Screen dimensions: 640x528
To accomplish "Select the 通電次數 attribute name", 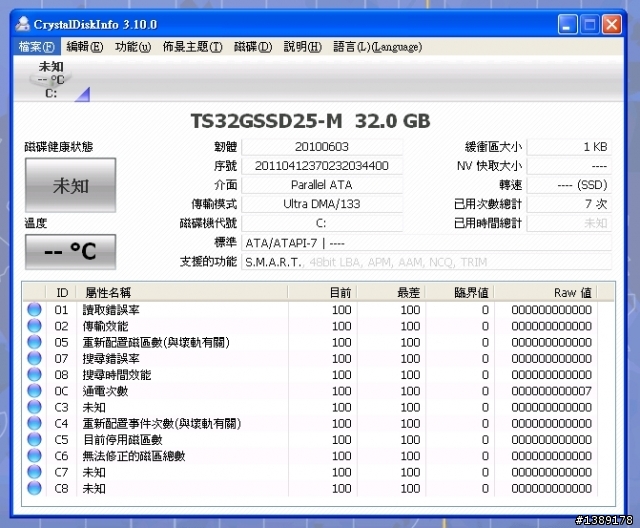I will [105, 391].
